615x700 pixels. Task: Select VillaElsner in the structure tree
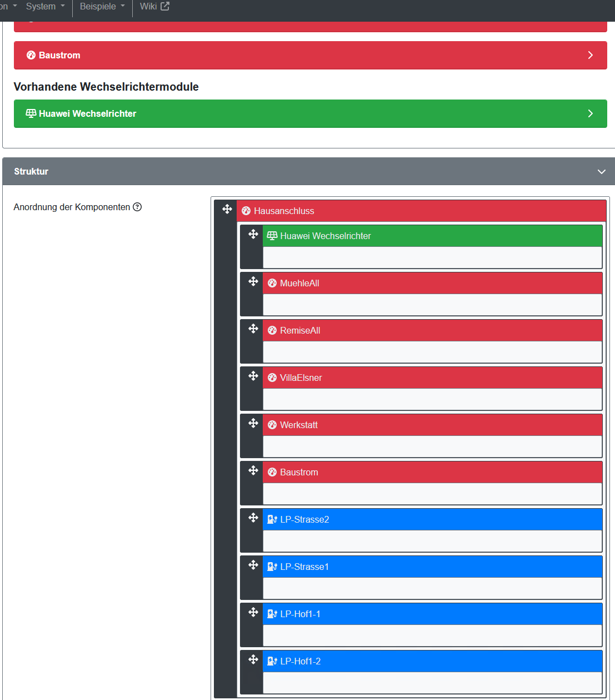coord(432,378)
